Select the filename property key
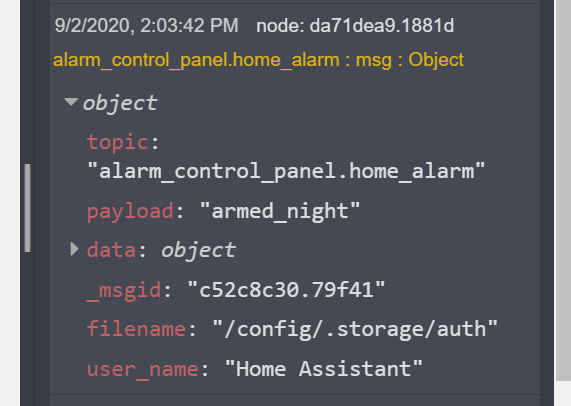 136,329
